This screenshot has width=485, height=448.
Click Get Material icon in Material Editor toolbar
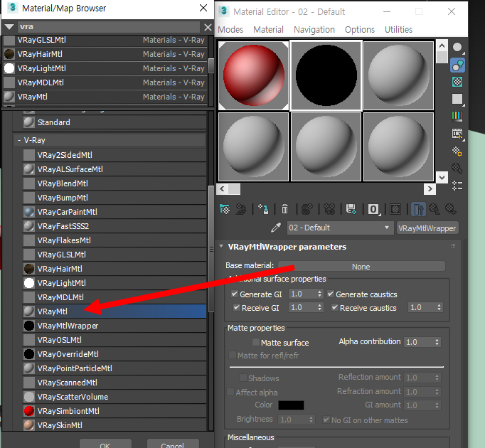[x=225, y=210]
